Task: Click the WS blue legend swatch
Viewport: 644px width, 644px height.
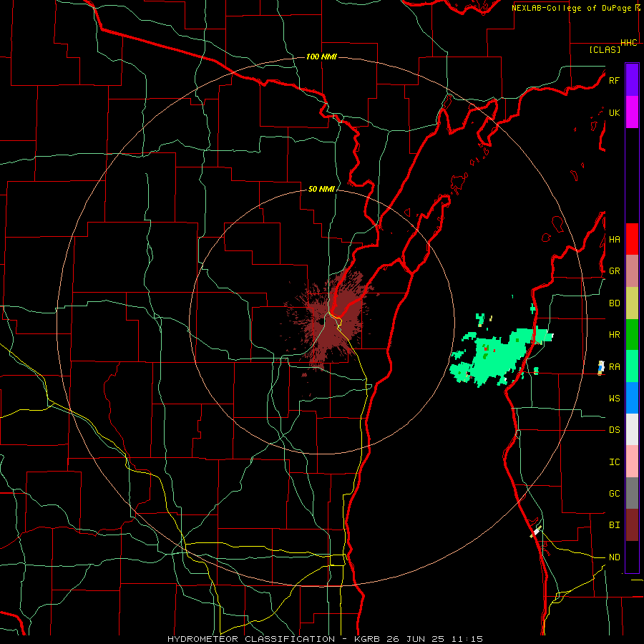Action: tap(632, 398)
